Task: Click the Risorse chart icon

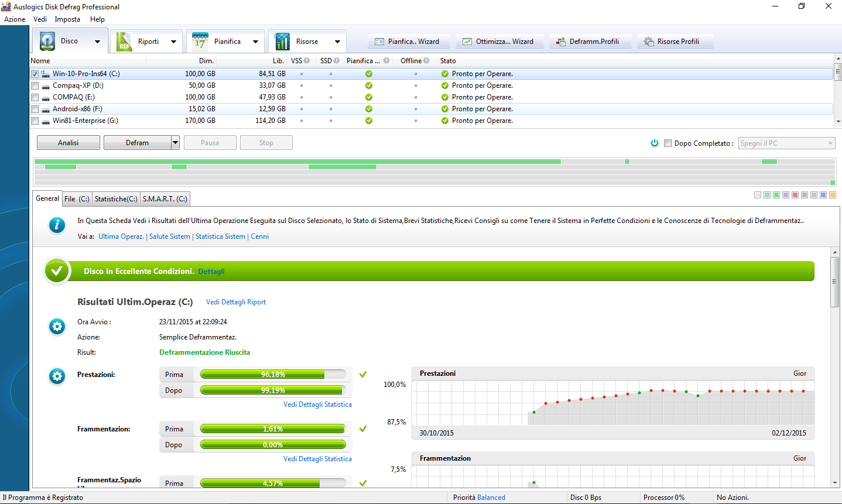Action: click(x=282, y=42)
